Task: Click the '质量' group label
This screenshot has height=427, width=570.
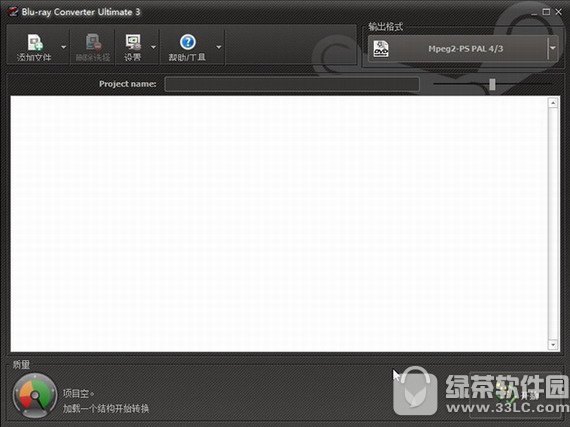Action: coord(21,364)
